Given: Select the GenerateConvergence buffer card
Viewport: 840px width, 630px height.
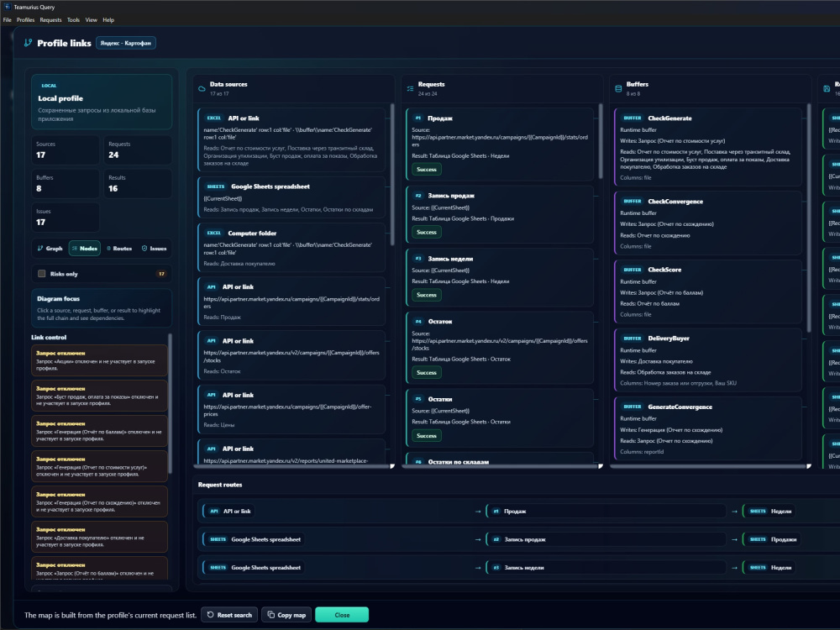Looking at the screenshot, I should tap(707, 428).
